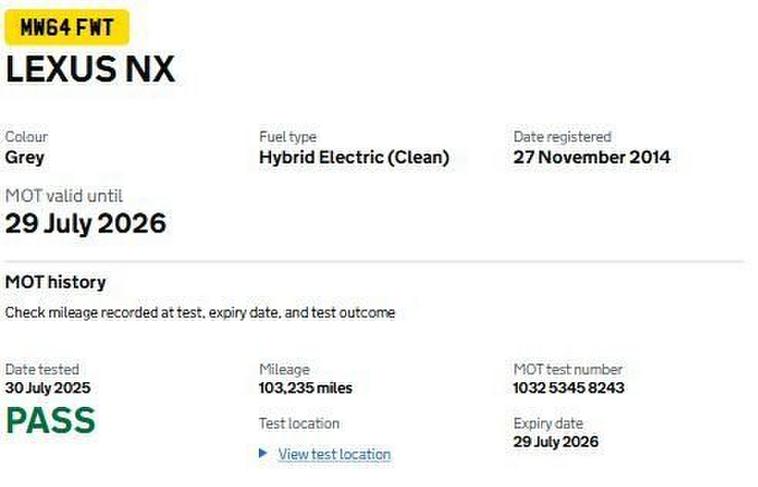Select the green PASS result text
The width and height of the screenshot is (758, 487).
50,420
